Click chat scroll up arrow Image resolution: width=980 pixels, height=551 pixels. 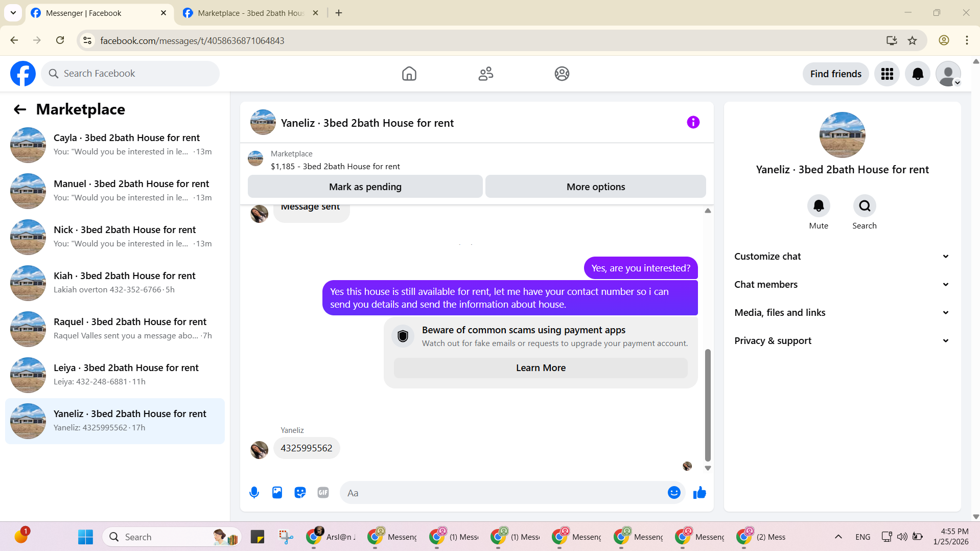708,211
